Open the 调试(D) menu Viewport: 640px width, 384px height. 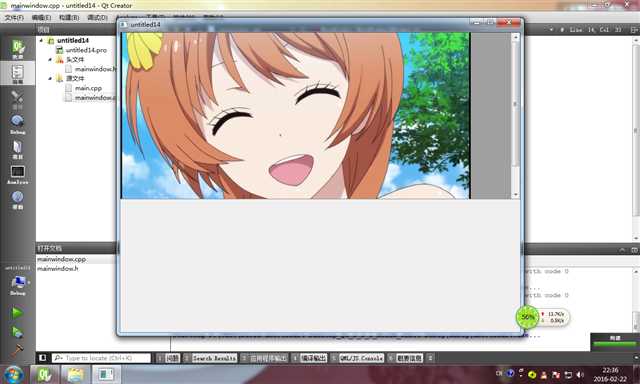click(97, 18)
